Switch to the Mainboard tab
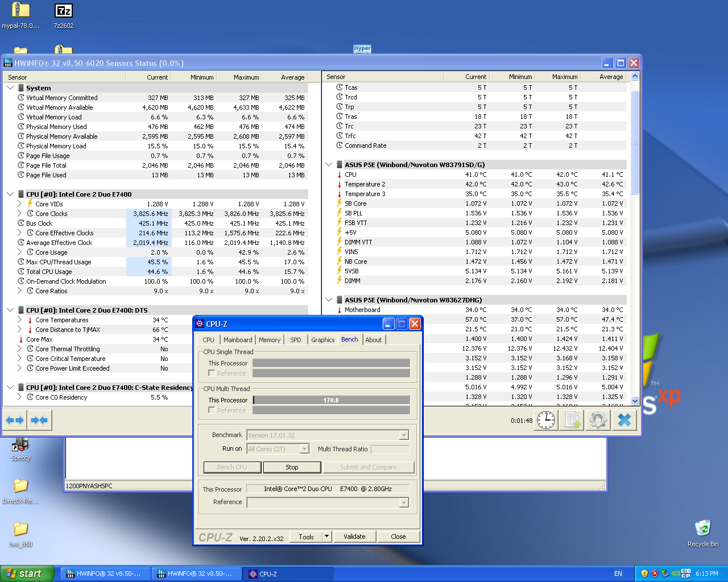The image size is (728, 582). pyautogui.click(x=238, y=340)
